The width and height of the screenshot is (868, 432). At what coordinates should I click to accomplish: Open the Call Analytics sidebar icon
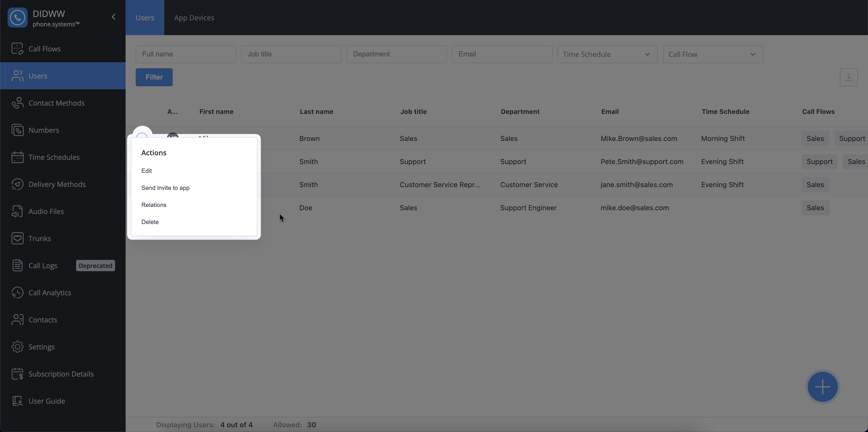pos(17,293)
